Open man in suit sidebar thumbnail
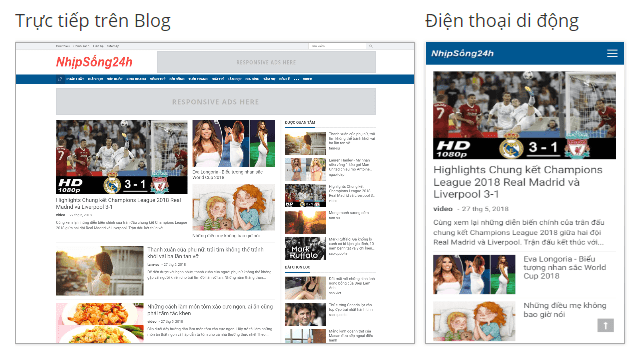Image resolution: width=640 pixels, height=361 pixels. click(x=305, y=314)
